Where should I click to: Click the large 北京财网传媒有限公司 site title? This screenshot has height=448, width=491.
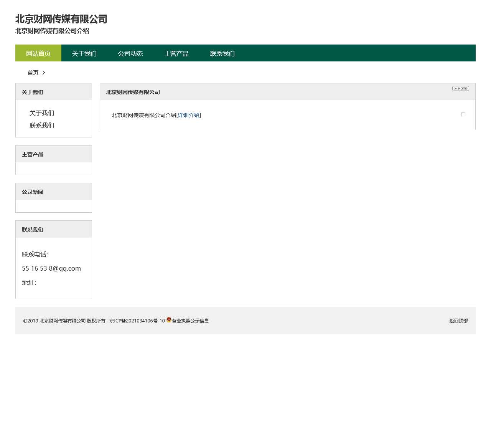tap(61, 19)
